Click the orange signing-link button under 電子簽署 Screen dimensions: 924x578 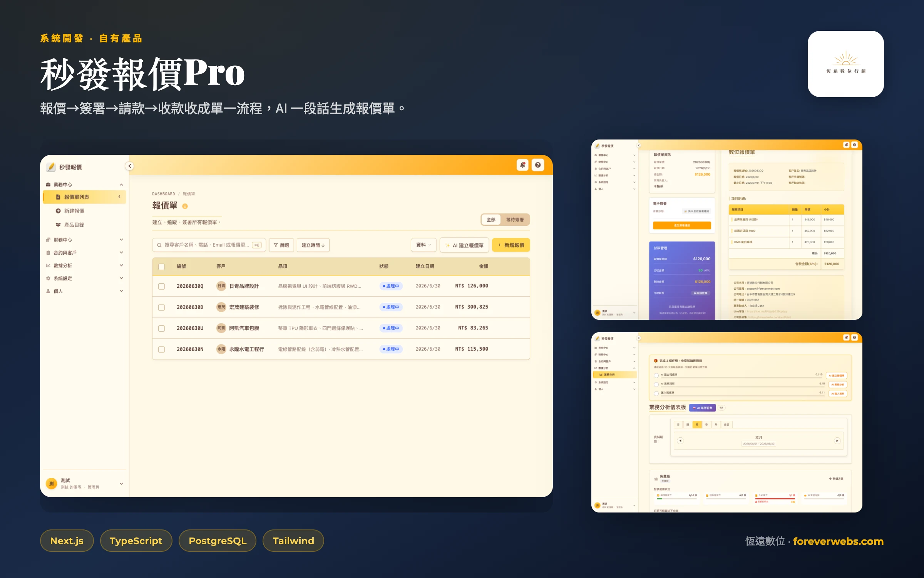point(682,225)
